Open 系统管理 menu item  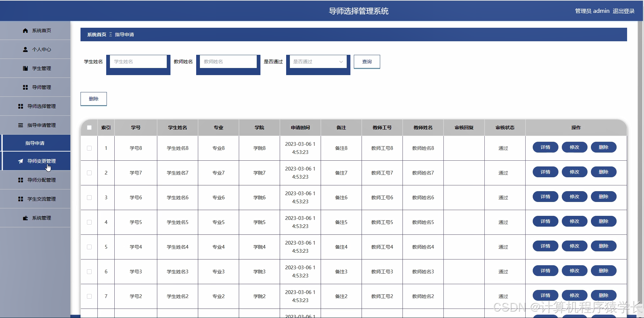pyautogui.click(x=35, y=218)
